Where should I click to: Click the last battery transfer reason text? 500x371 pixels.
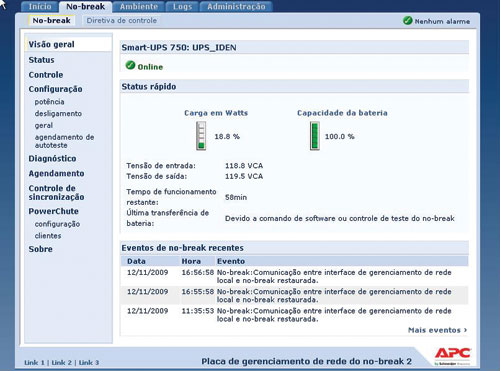pos(340,219)
